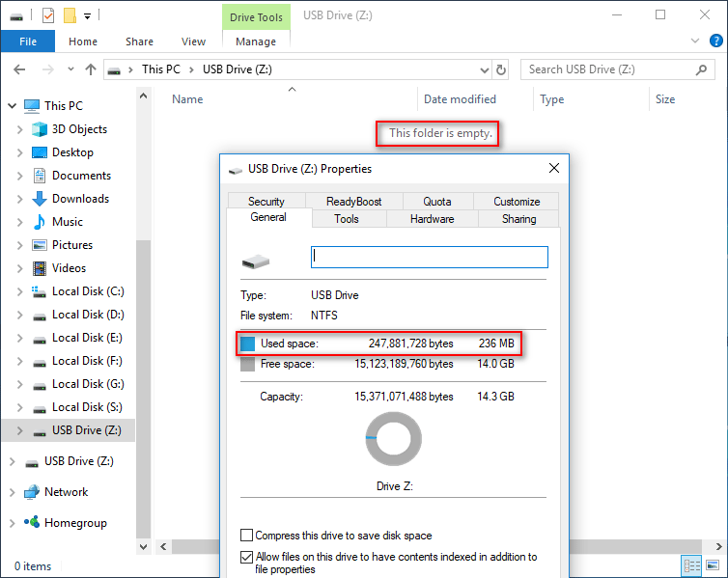Select the Desktop icon in navigation pane
The image size is (728, 578).
click(40, 152)
